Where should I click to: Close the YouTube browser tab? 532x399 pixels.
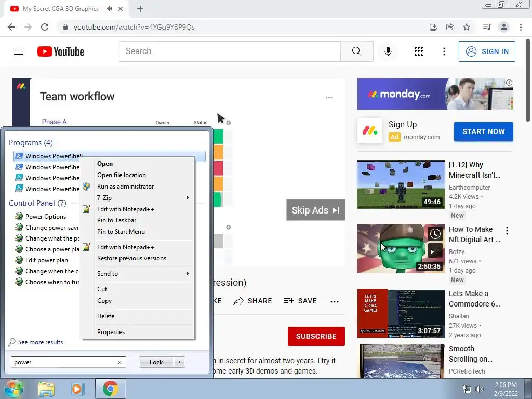(121, 9)
